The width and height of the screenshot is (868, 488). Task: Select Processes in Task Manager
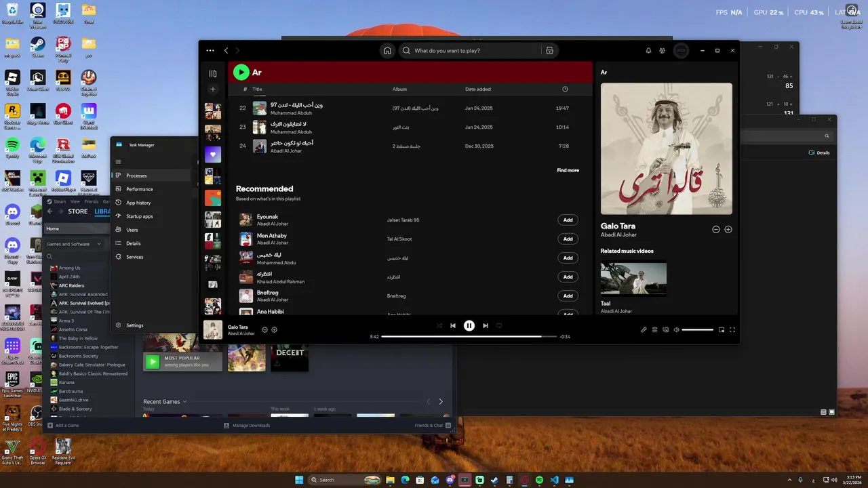[153, 176]
